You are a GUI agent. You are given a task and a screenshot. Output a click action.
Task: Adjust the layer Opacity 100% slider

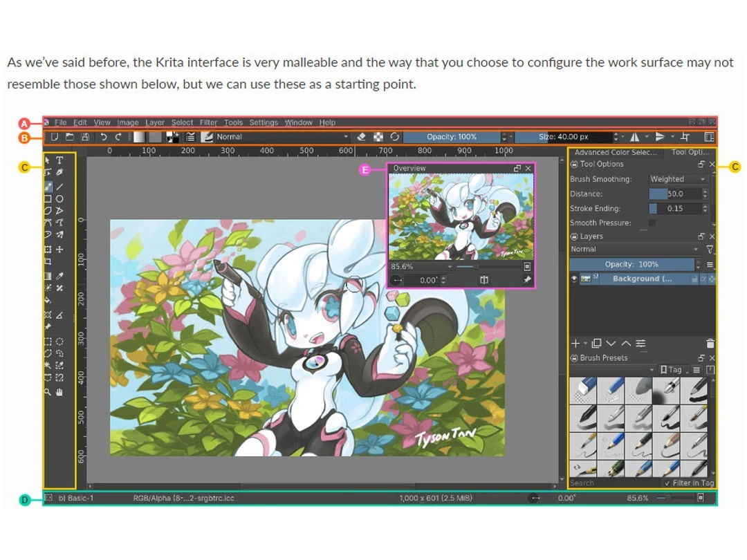point(633,263)
